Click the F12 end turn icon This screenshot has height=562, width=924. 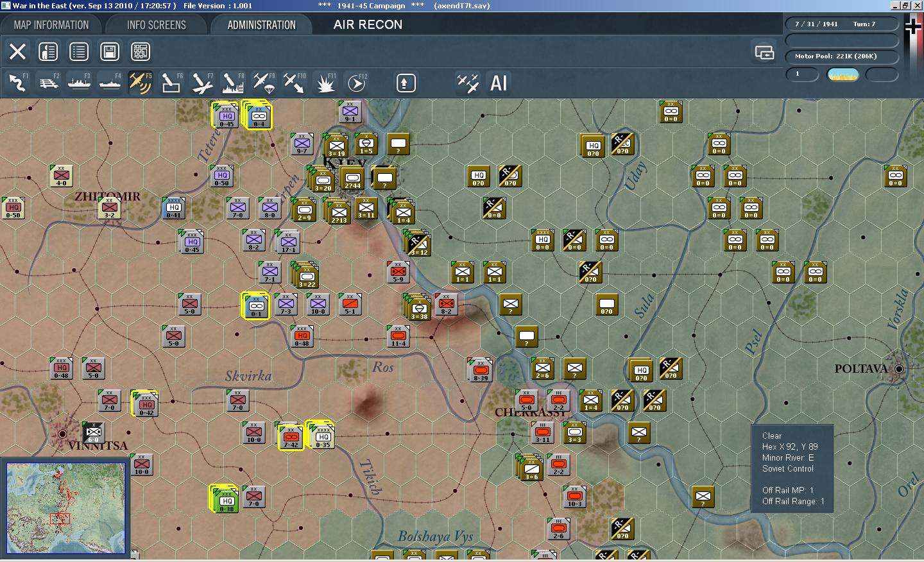click(x=356, y=83)
